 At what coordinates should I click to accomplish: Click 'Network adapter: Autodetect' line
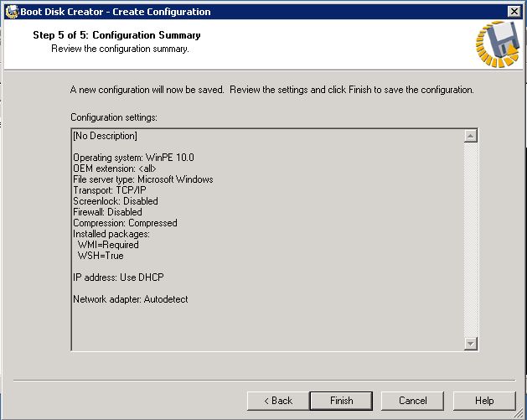[x=131, y=299]
